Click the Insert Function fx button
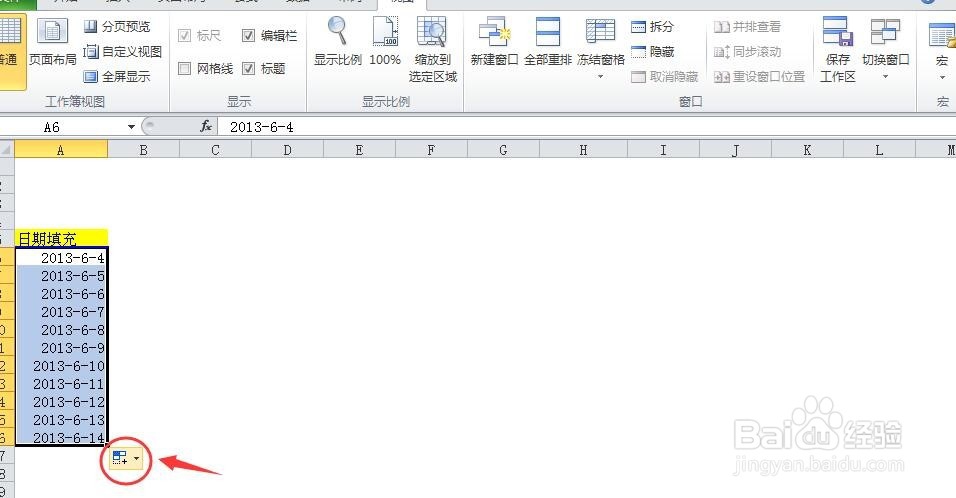Viewport: 956px width, 498px height. pyautogui.click(x=206, y=126)
